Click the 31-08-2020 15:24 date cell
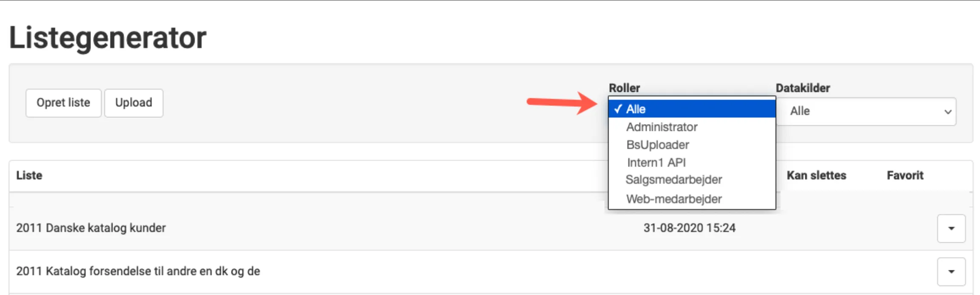980x295 pixels. [x=689, y=228]
